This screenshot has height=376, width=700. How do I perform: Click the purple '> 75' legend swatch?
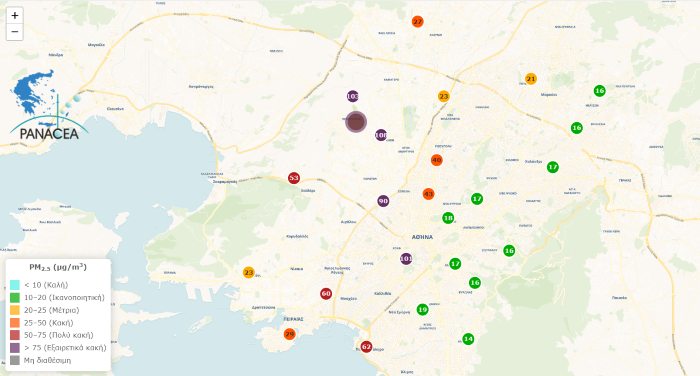coord(15,347)
